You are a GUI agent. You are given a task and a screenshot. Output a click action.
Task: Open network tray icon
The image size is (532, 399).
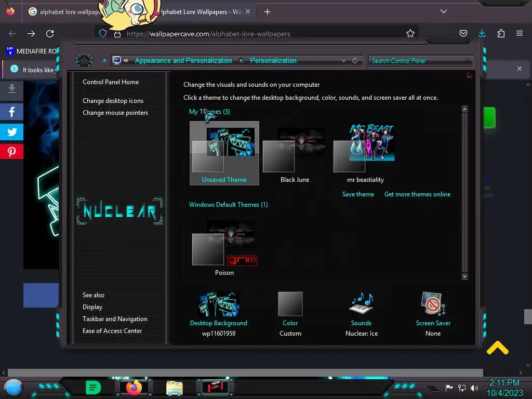click(462, 388)
